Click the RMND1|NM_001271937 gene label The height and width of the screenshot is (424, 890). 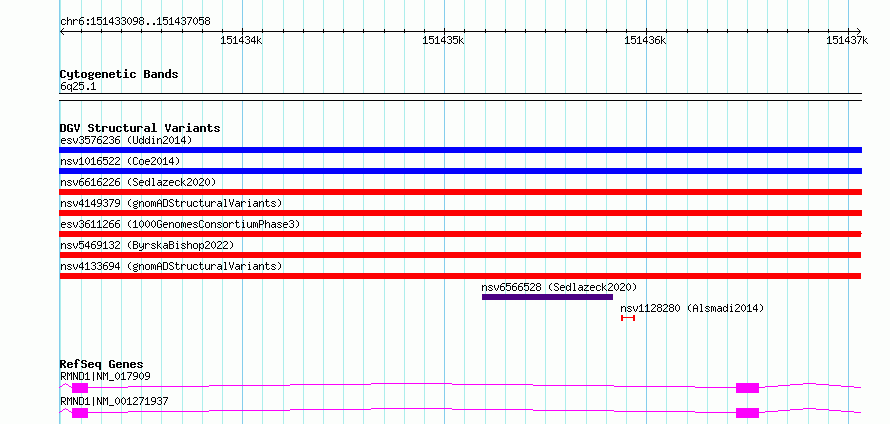click(114, 401)
